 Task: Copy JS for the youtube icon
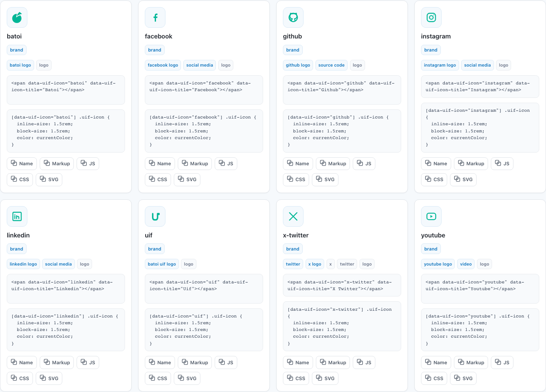(502, 363)
